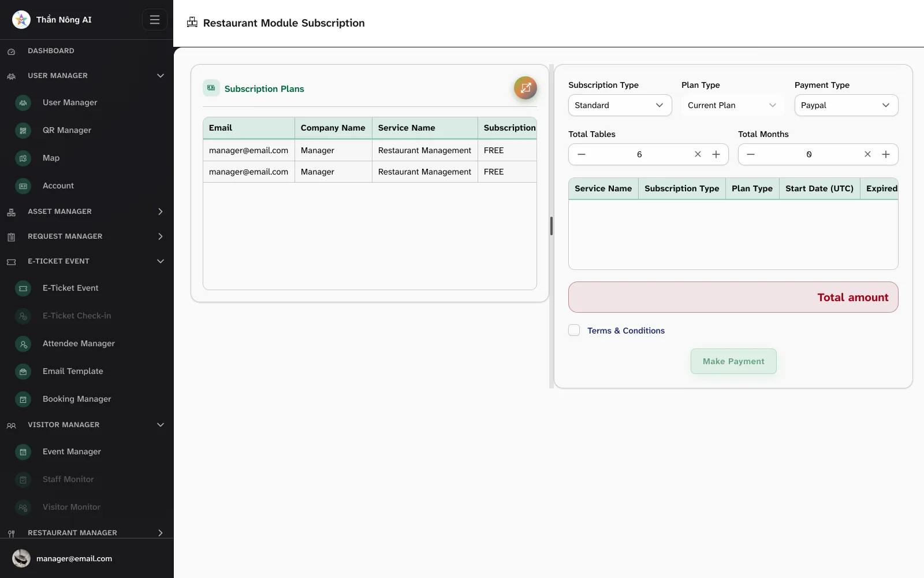924x578 pixels.
Task: Click the Booking Manager icon
Action: coord(23,399)
